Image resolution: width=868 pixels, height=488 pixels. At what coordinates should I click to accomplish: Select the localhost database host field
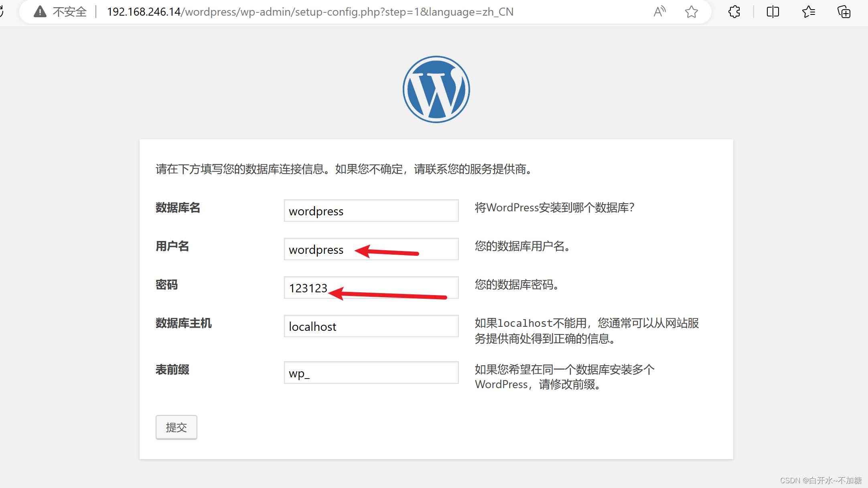(371, 326)
